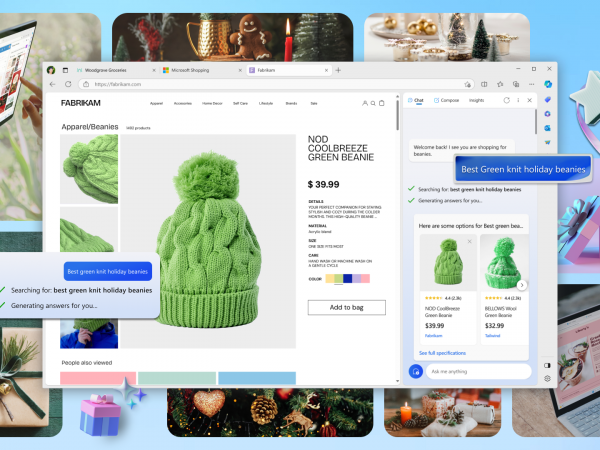Toggle the Copilot icon in the toolbar

click(x=548, y=84)
